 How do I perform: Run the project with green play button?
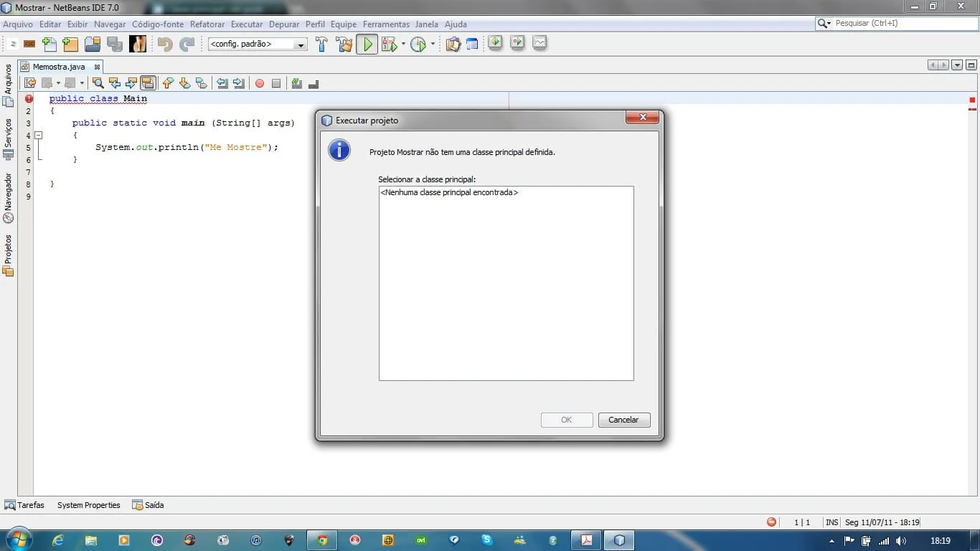point(367,44)
